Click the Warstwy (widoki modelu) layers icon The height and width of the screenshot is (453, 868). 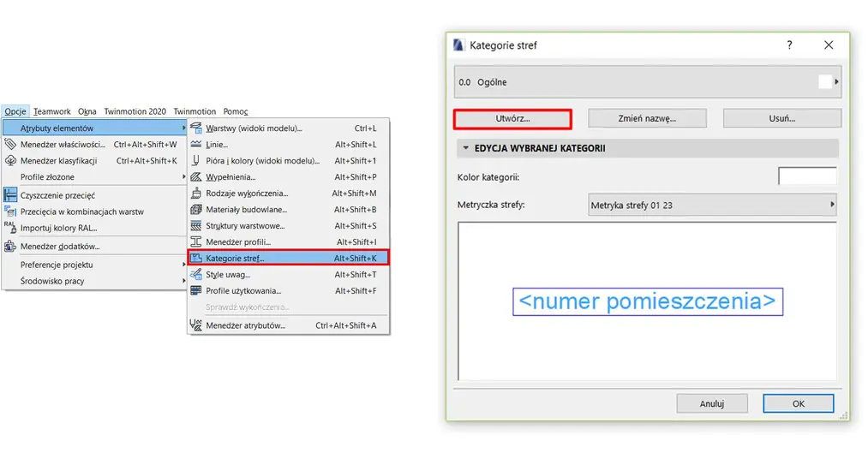pyautogui.click(x=196, y=128)
